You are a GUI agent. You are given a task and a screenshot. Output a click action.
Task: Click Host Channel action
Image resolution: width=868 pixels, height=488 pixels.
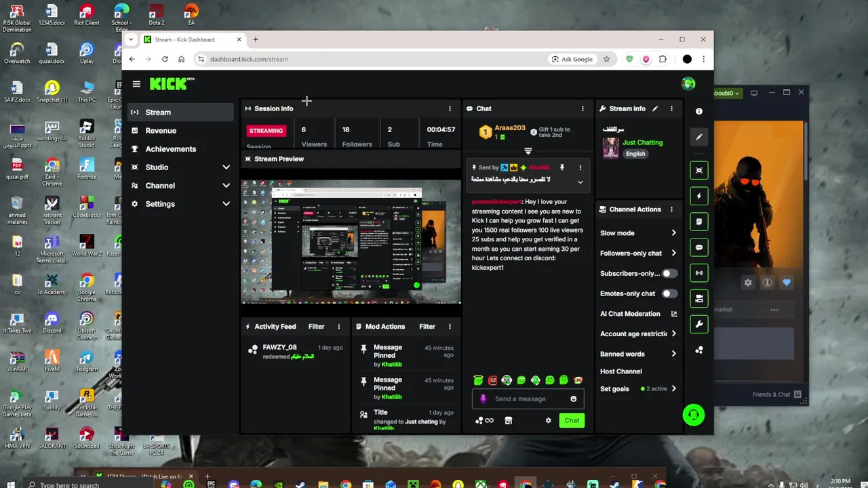(621, 371)
